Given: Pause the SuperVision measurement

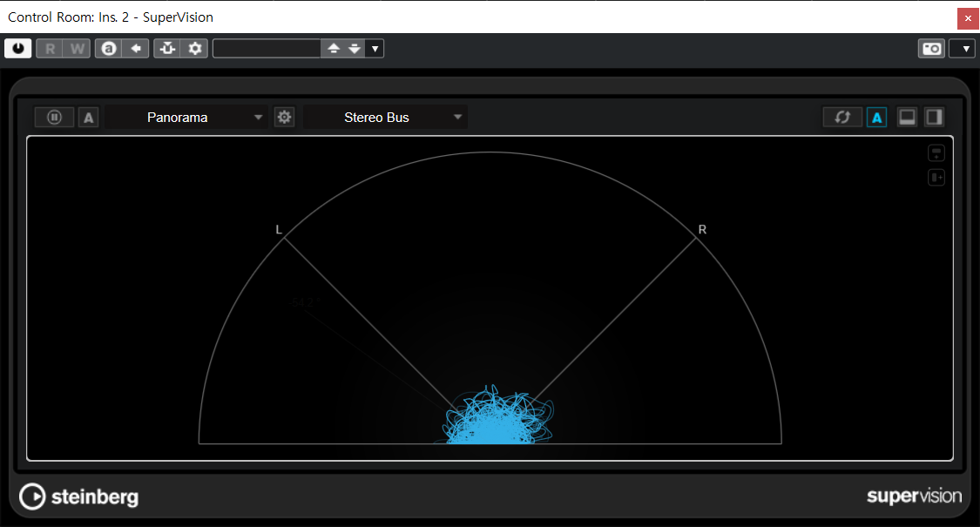Looking at the screenshot, I should click(54, 118).
